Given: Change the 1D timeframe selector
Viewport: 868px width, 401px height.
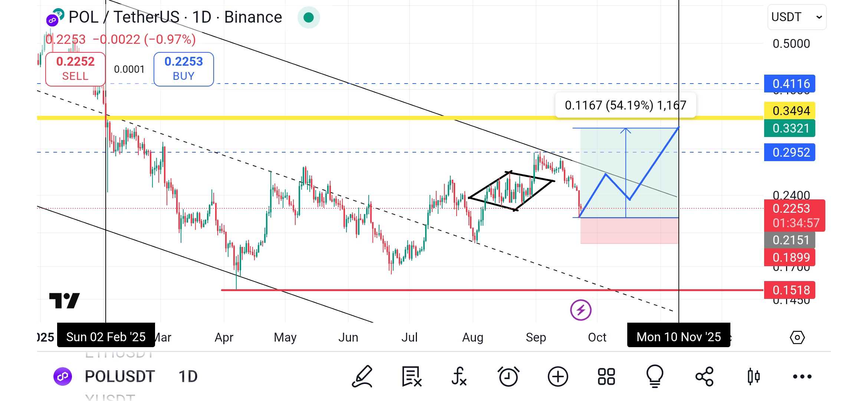Looking at the screenshot, I should (188, 376).
